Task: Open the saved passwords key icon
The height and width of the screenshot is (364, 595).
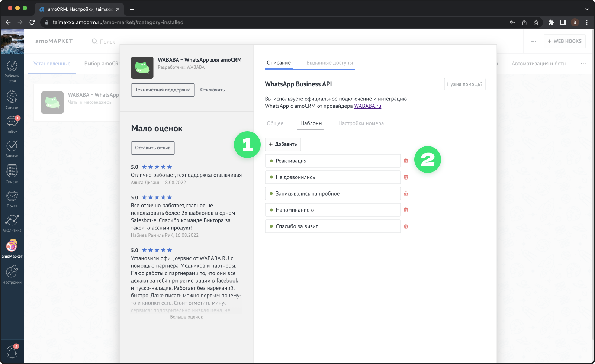Action: coord(512,22)
